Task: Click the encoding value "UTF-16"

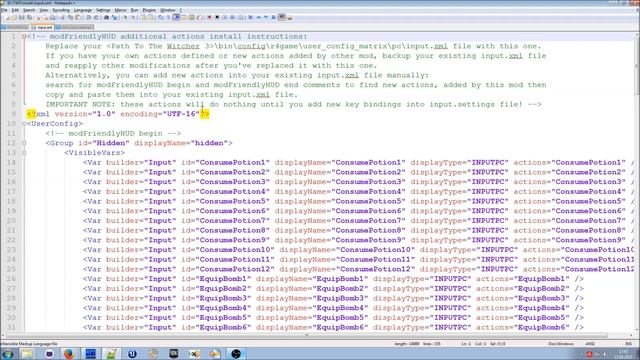Action: (x=182, y=114)
